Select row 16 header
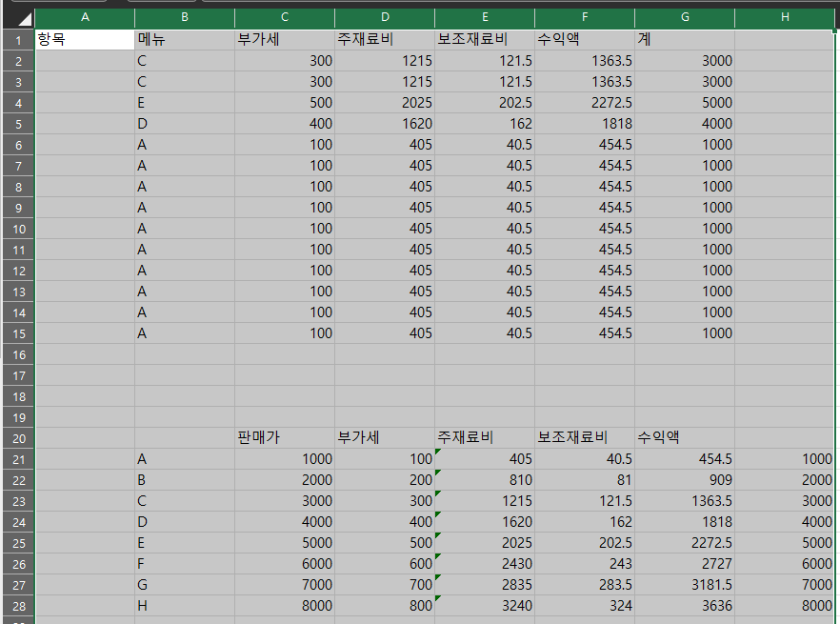840x624 pixels. pyautogui.click(x=19, y=355)
